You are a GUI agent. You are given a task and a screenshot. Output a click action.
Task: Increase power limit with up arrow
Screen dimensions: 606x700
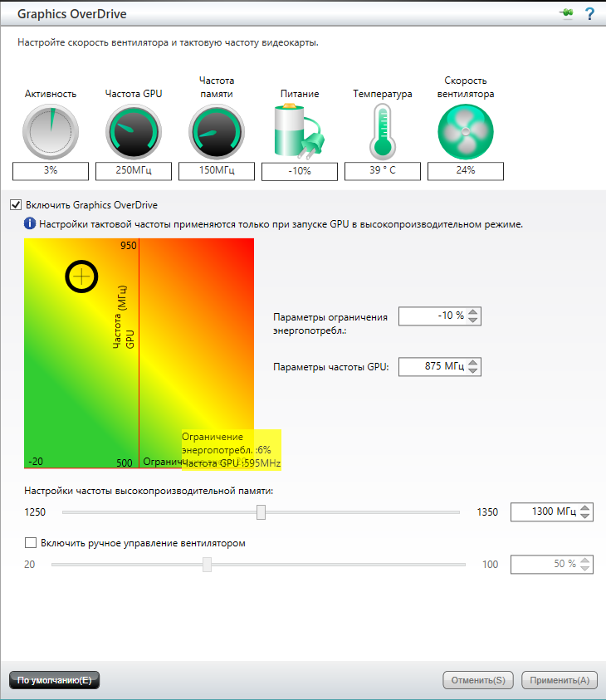pos(473,311)
